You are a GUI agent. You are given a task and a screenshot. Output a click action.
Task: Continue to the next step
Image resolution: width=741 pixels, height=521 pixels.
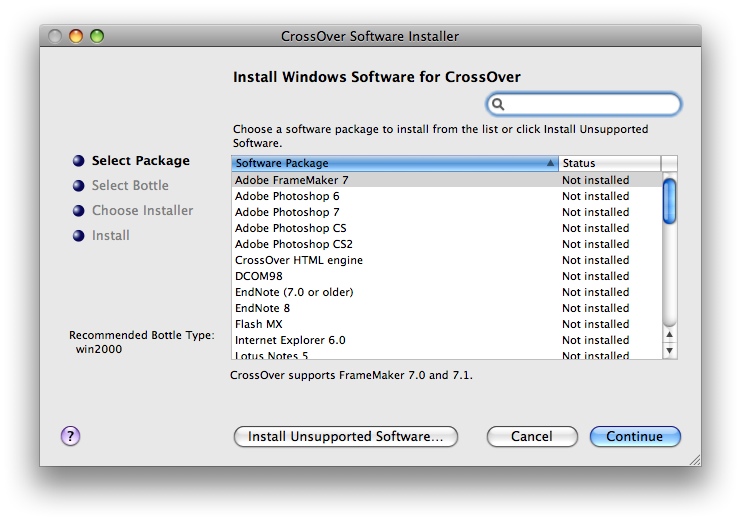pyautogui.click(x=635, y=436)
